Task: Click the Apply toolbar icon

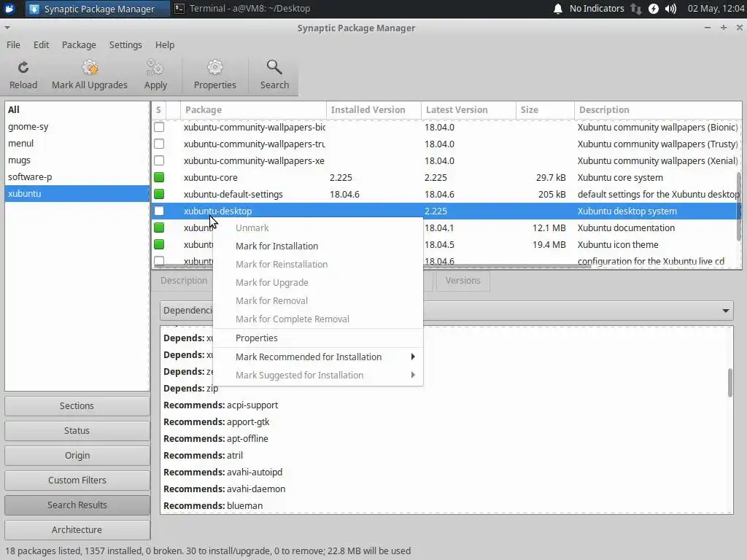Action: [x=155, y=68]
